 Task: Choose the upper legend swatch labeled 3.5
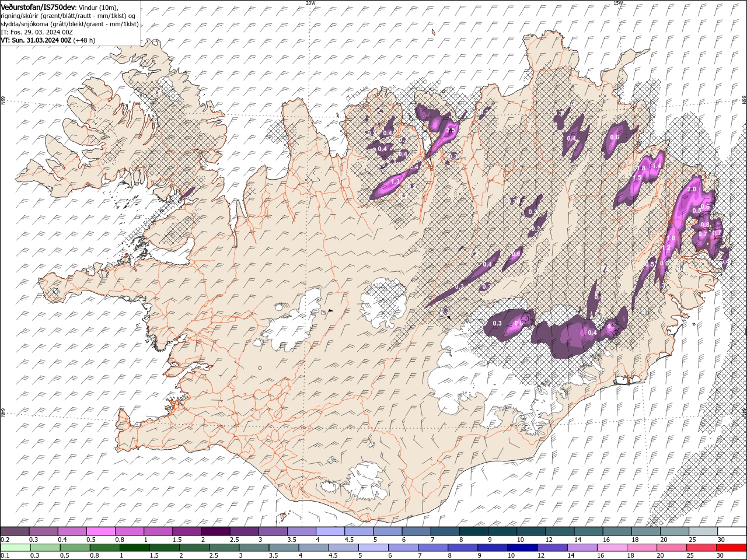coord(301,531)
